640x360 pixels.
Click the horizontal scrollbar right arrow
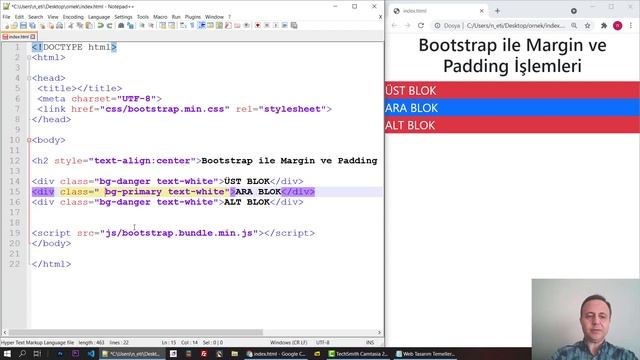(x=379, y=333)
